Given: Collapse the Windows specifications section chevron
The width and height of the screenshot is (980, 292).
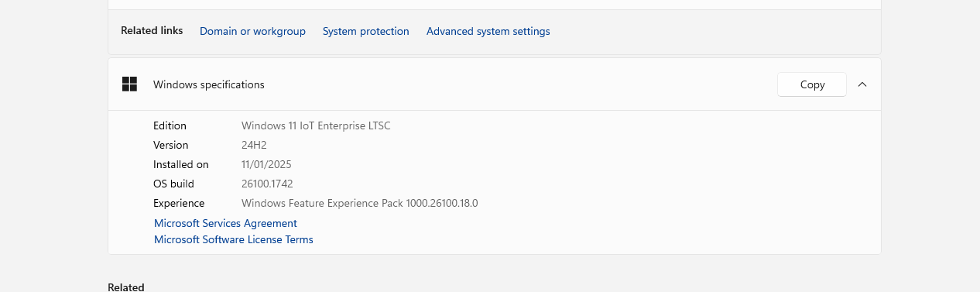Looking at the screenshot, I should 862,84.
